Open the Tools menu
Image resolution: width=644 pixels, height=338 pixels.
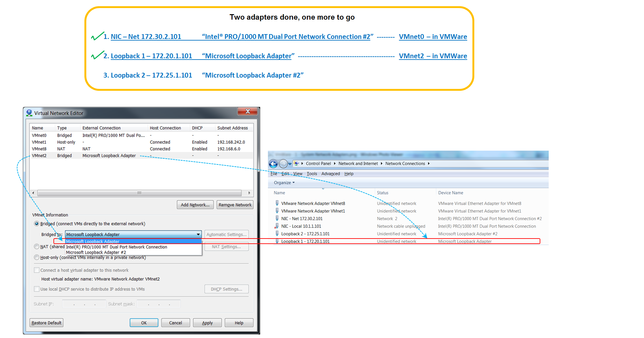(311, 174)
